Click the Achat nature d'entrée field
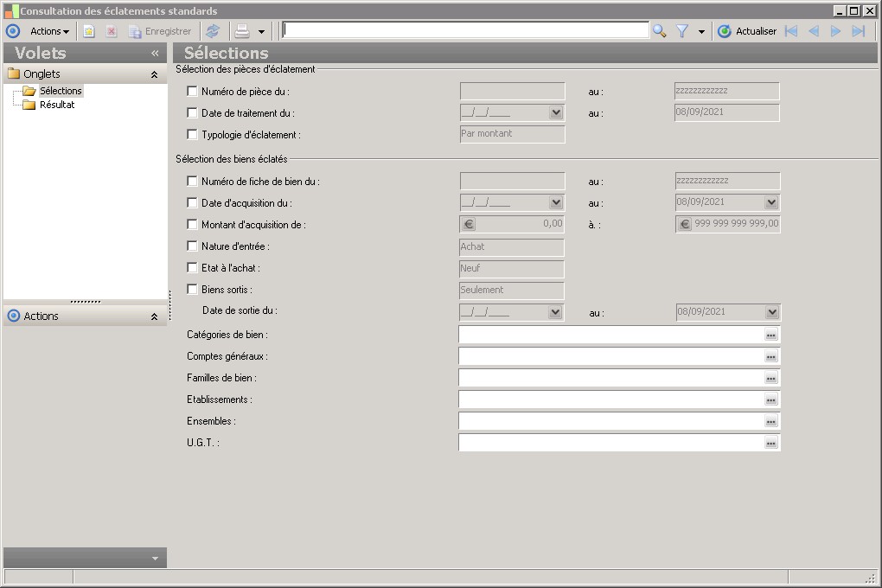The image size is (882, 588). (x=512, y=247)
